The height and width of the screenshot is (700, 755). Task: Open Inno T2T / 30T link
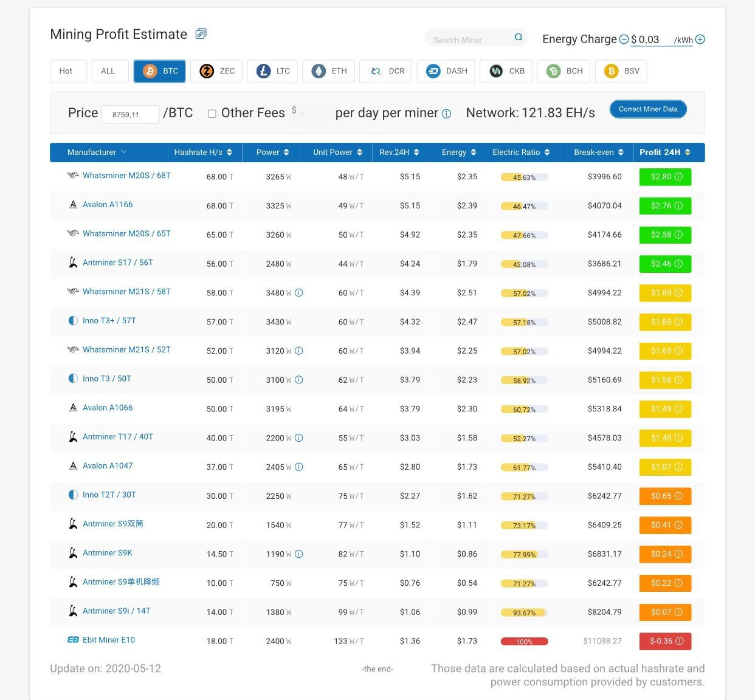pos(109,495)
